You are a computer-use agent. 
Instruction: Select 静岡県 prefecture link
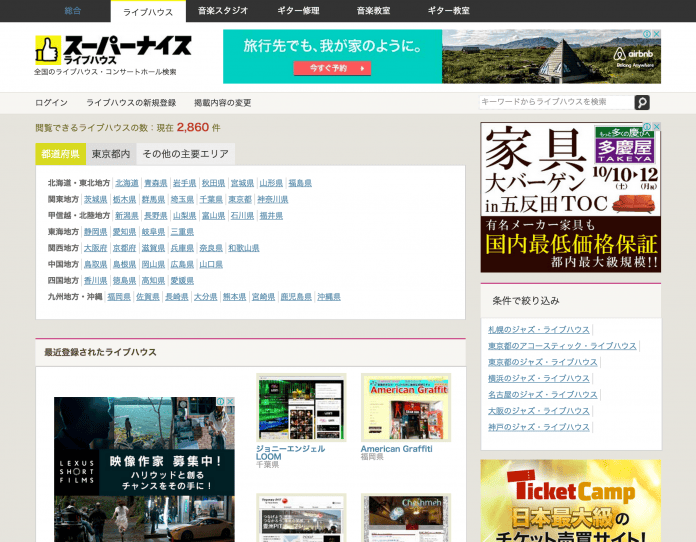[x=95, y=232]
